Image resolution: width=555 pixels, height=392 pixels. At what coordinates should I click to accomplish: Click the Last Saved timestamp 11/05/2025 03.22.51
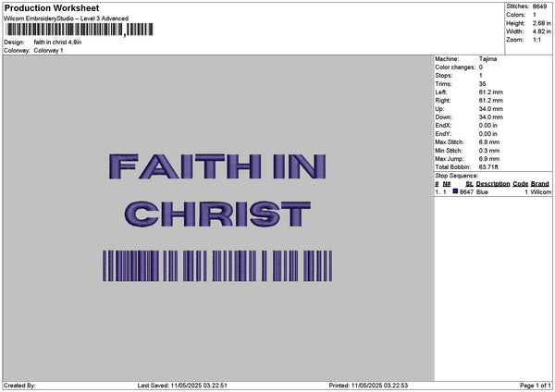click(199, 386)
